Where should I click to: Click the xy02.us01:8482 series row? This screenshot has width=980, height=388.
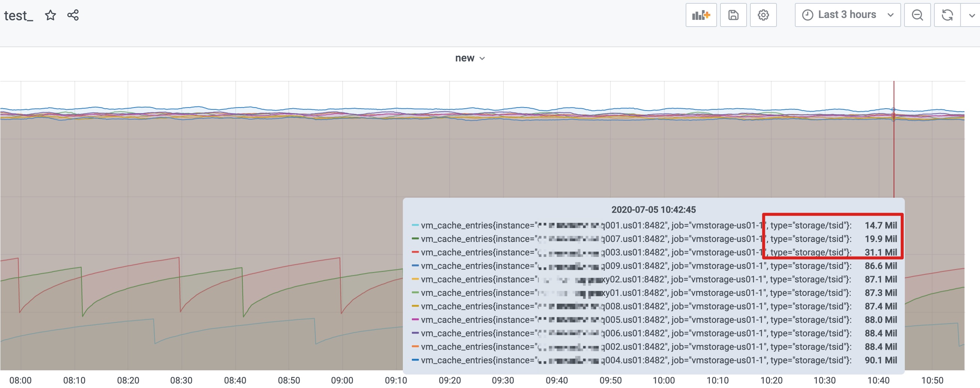click(654, 279)
